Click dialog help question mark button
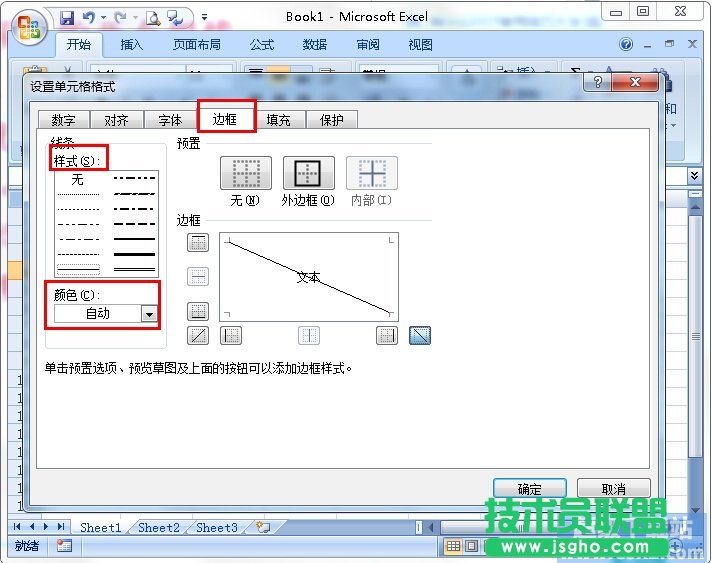The image size is (712, 563). click(598, 82)
